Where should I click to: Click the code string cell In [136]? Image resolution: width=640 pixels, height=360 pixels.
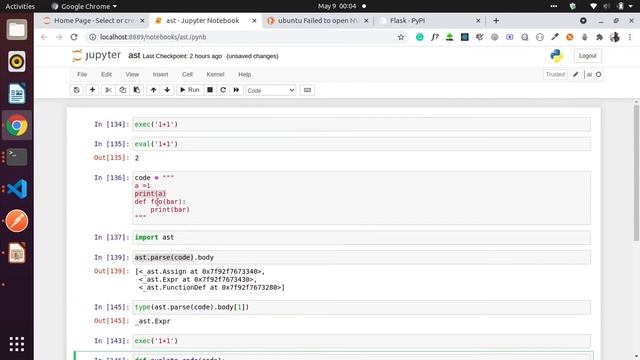pyautogui.click(x=361, y=198)
